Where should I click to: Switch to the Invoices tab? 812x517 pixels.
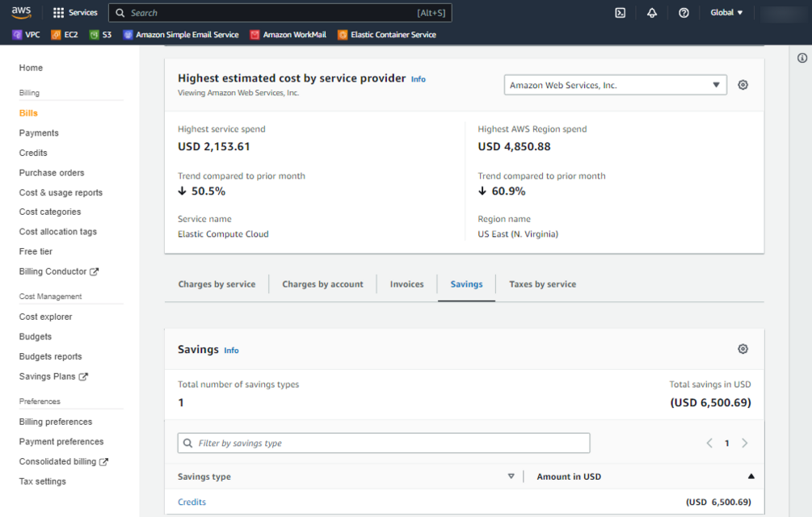click(x=406, y=284)
